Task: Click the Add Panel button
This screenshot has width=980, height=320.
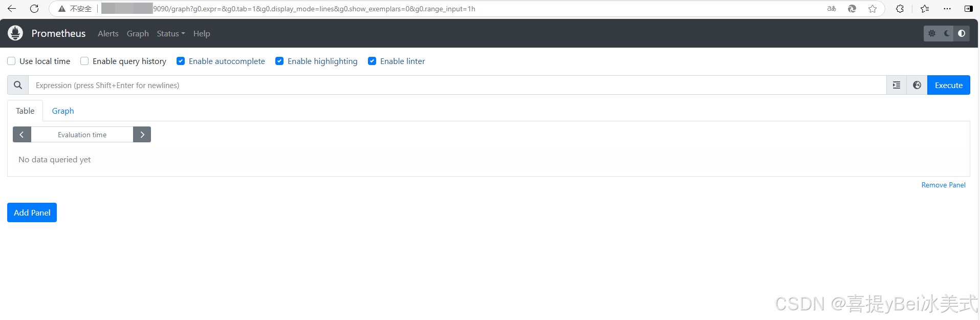Action: (x=32, y=212)
